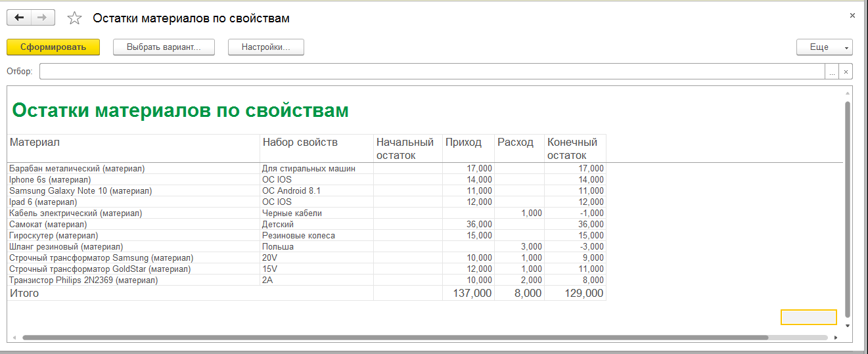This screenshot has height=354, width=868.
Task: Select the Материал column header
Action: tap(133, 148)
